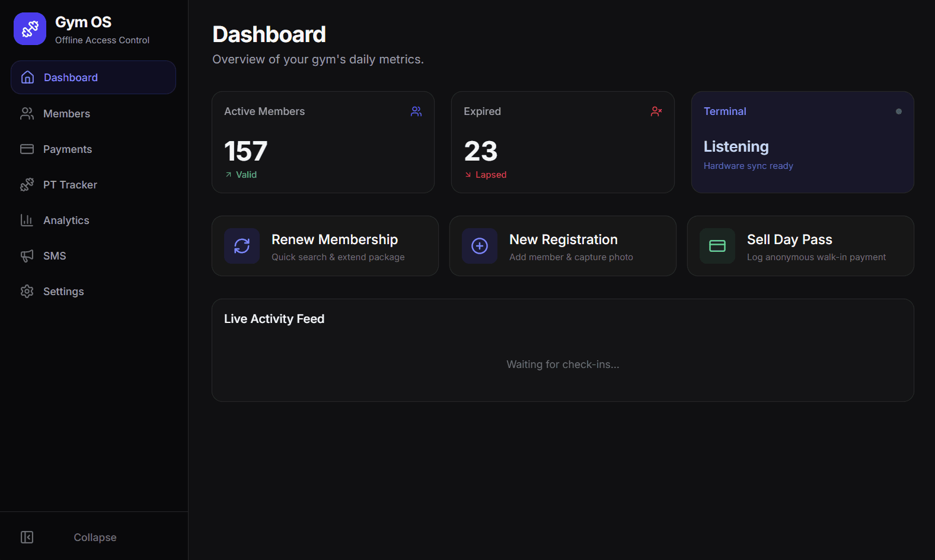The image size is (935, 560).
Task: Click the Members people icon in sidebar
Action: click(27, 114)
